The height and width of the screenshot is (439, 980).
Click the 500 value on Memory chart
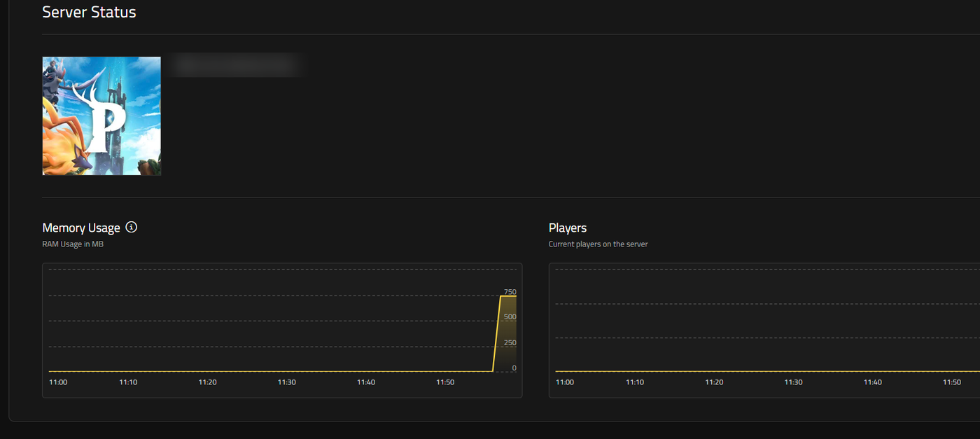(510, 317)
